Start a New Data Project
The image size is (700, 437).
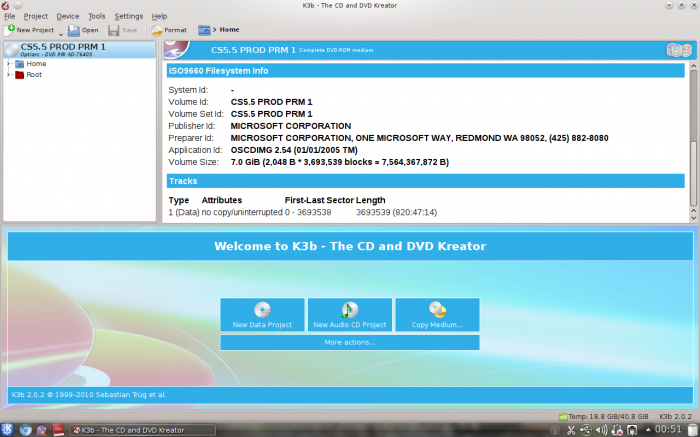(x=262, y=315)
